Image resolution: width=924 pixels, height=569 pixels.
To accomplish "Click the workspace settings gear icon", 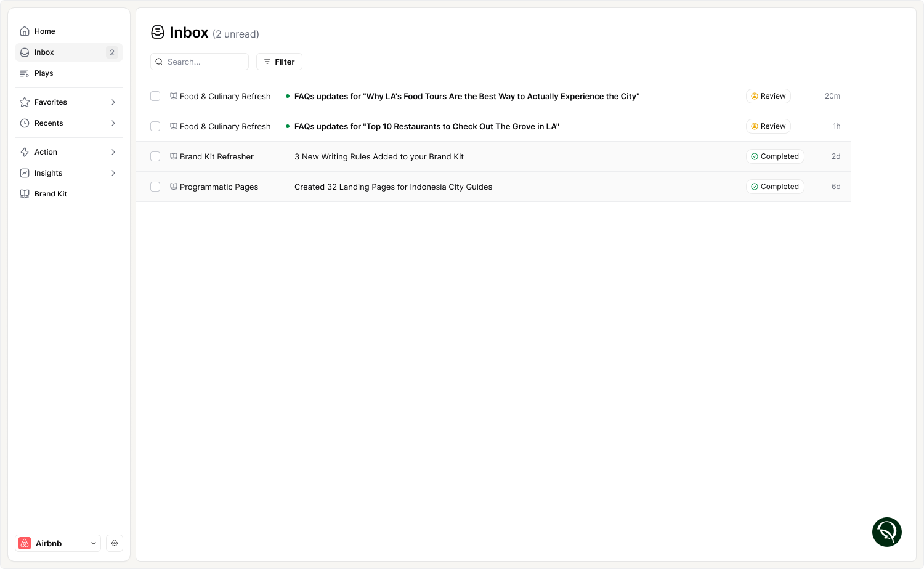I will [x=115, y=543].
